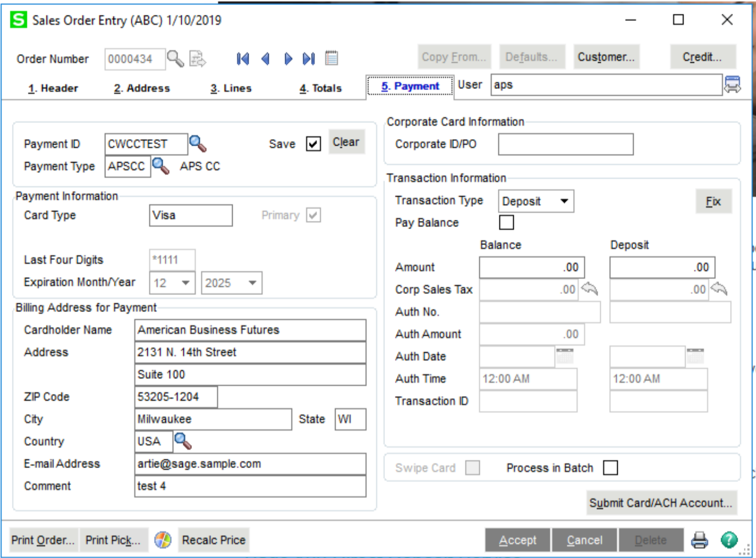This screenshot has height=558, width=756.
Task: Click inside the Corporate ID/PO field
Action: 565,144
